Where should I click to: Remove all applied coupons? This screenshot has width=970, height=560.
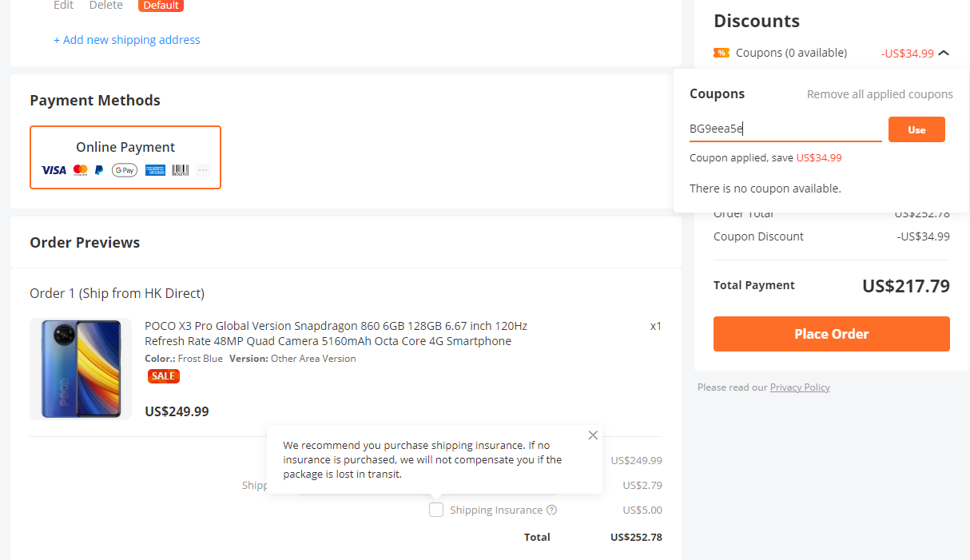coord(880,94)
